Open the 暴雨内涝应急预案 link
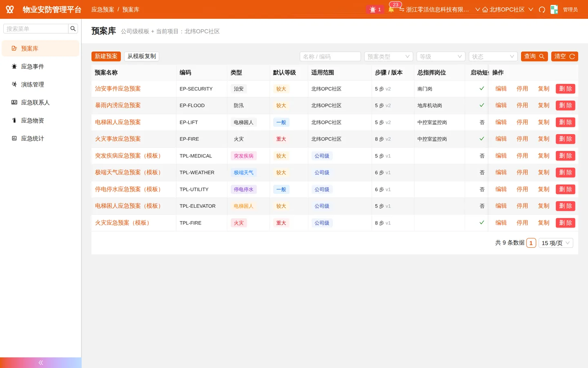588x368 pixels. (118, 105)
